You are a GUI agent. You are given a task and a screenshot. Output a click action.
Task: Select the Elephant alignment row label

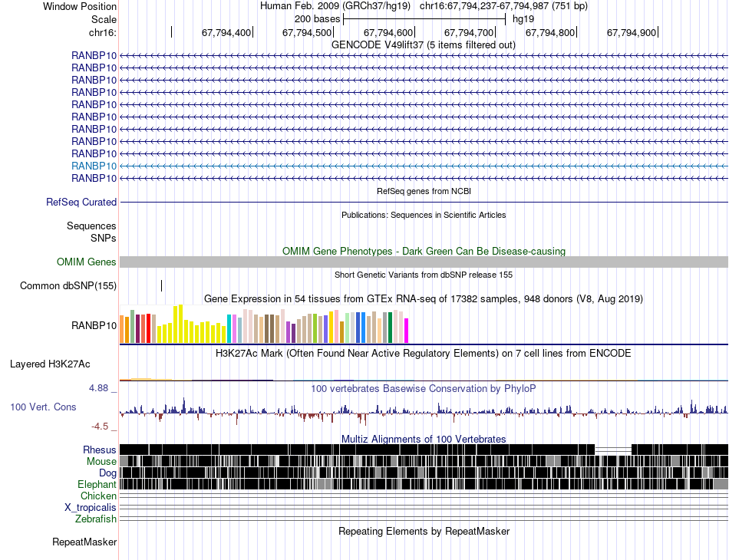[97, 485]
